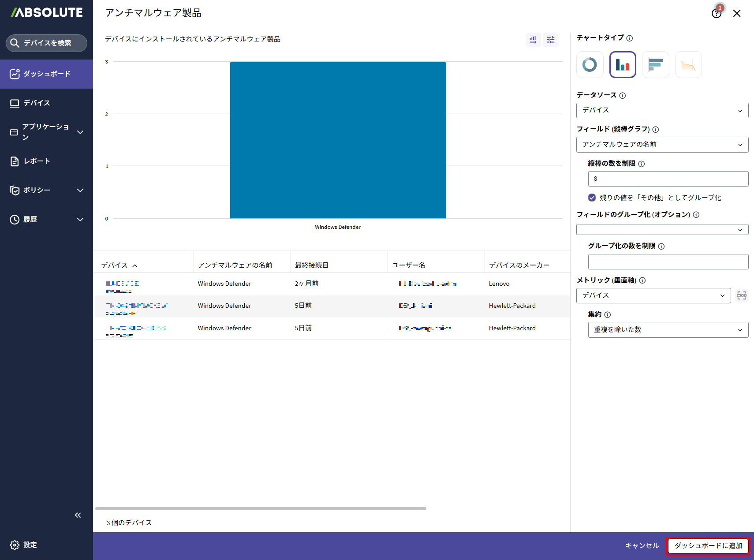The image size is (754, 560).
Task: Select the horizontal bar chart type
Action: coord(656,65)
